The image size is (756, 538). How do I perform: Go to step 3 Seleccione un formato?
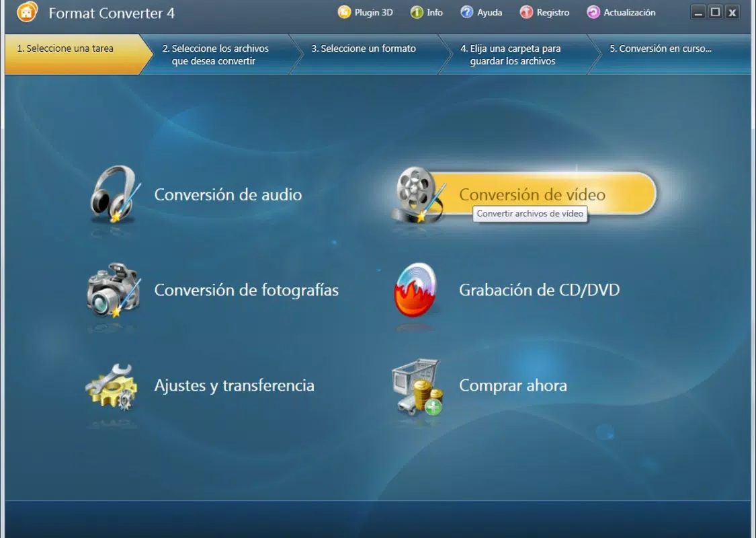[x=369, y=54]
